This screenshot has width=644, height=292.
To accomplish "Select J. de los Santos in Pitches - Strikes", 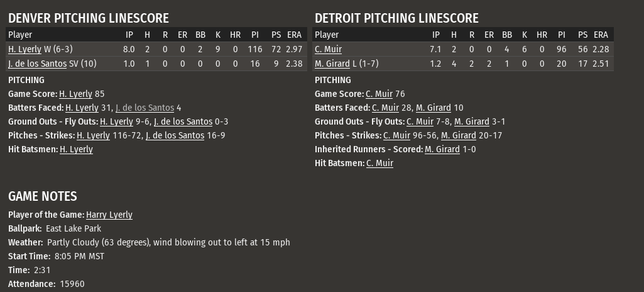I will click(175, 135).
